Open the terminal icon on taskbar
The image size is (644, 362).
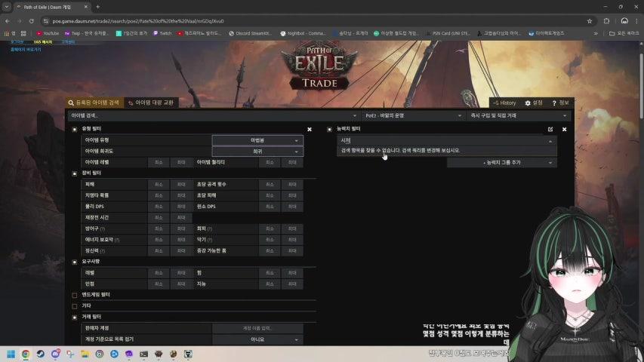pyautogui.click(x=143, y=354)
